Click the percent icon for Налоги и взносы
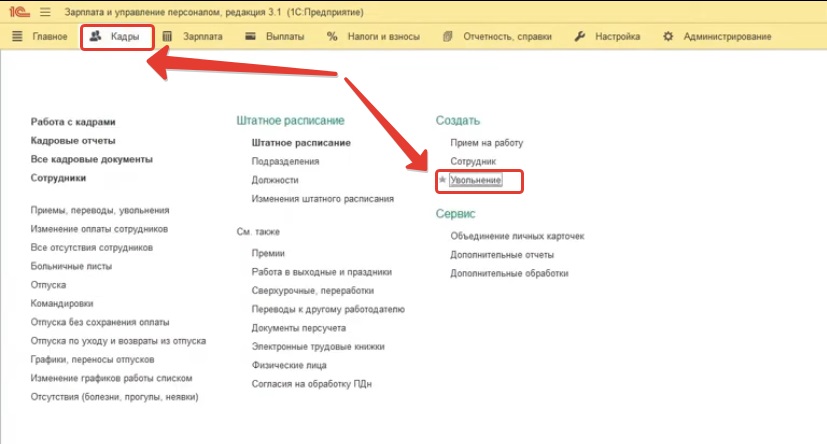Viewport: 827px width, 444px height. point(332,37)
